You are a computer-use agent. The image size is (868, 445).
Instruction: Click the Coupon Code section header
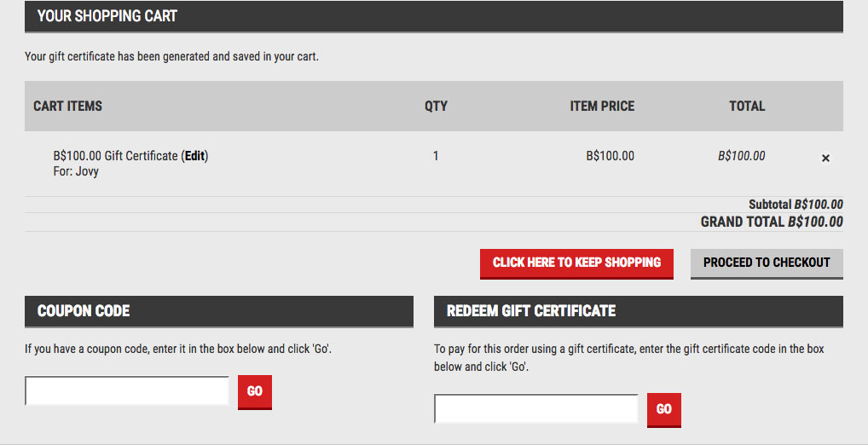[84, 311]
